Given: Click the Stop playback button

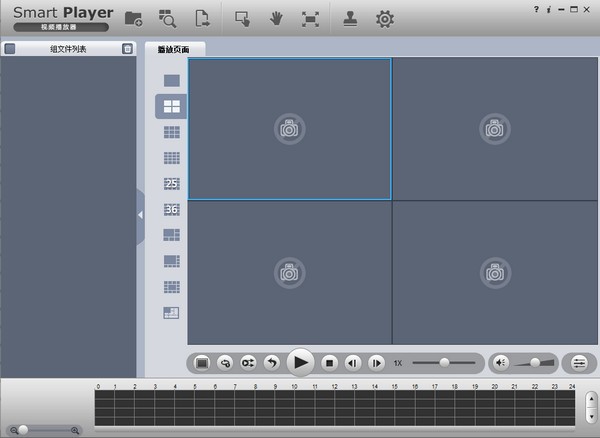Looking at the screenshot, I should tap(329, 363).
